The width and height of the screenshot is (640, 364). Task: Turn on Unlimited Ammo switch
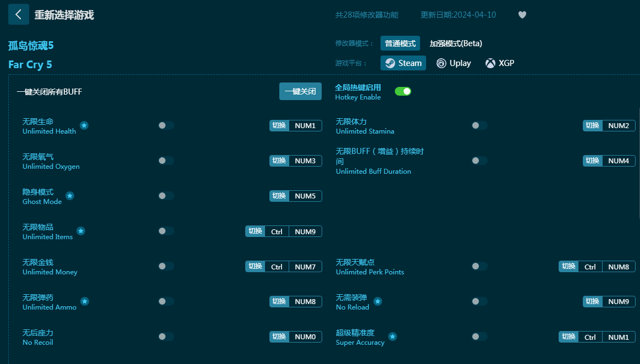pos(166,301)
